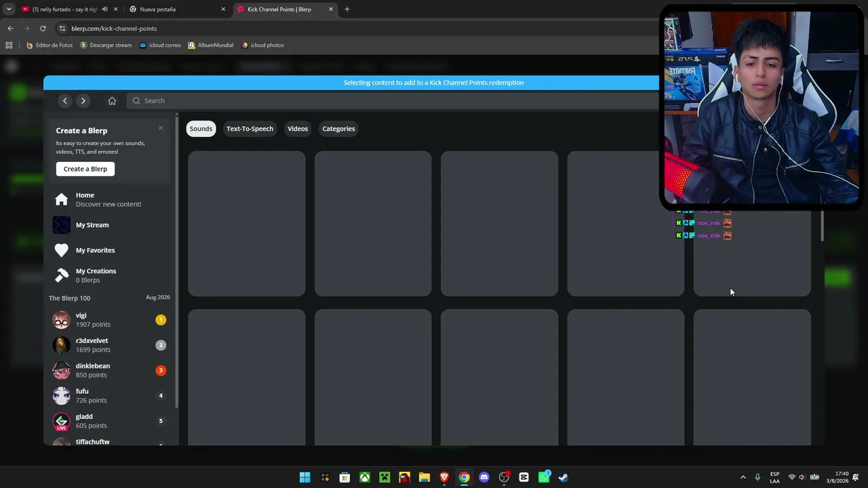Screen dimensions: 868x488
Task: Select 'dinklebean' name in the leaderboard
Action: 93,366
